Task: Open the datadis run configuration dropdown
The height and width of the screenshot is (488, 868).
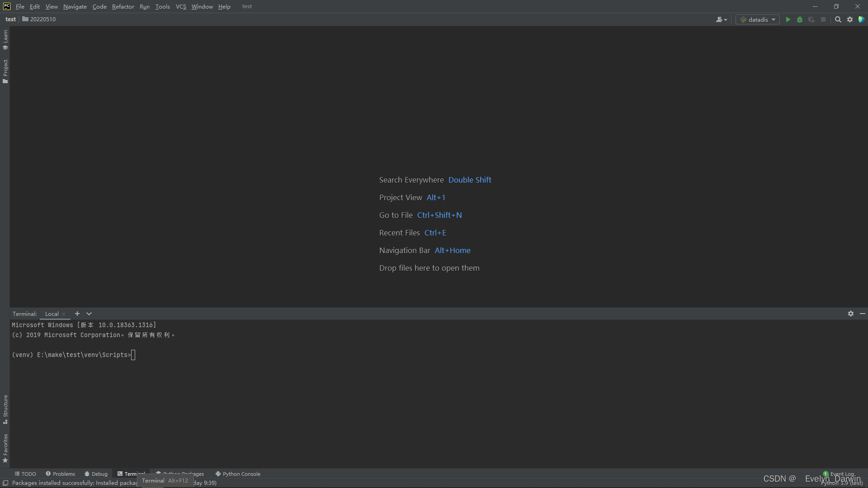Action: (758, 19)
